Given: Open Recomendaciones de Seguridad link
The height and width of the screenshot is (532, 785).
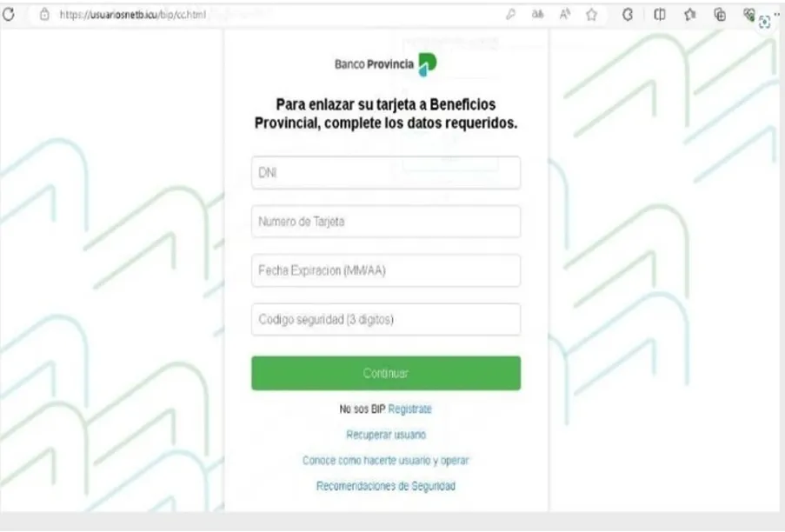Looking at the screenshot, I should coord(386,486).
